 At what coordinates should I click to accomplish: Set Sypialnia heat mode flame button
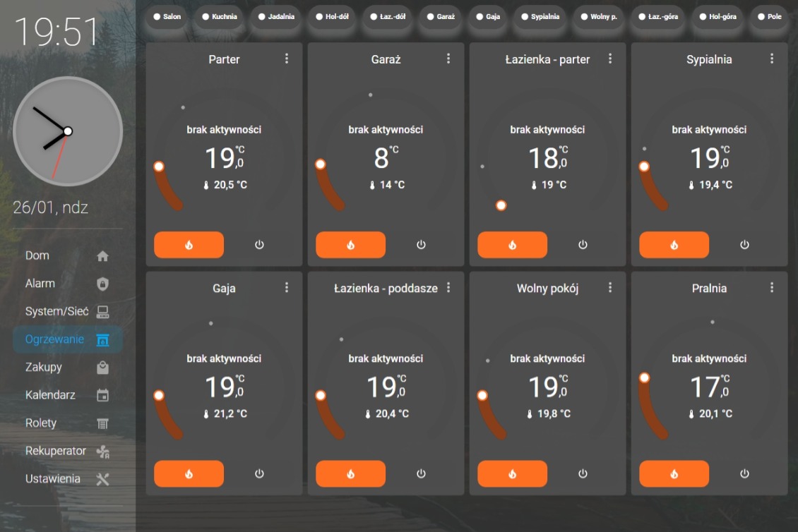coord(674,245)
